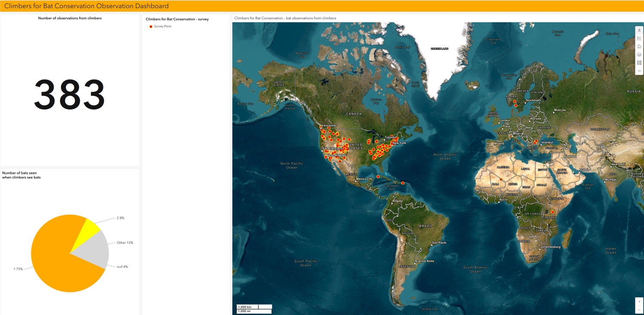Open the map Legend tool
Viewport: 644px width, 315px height.
point(639,39)
